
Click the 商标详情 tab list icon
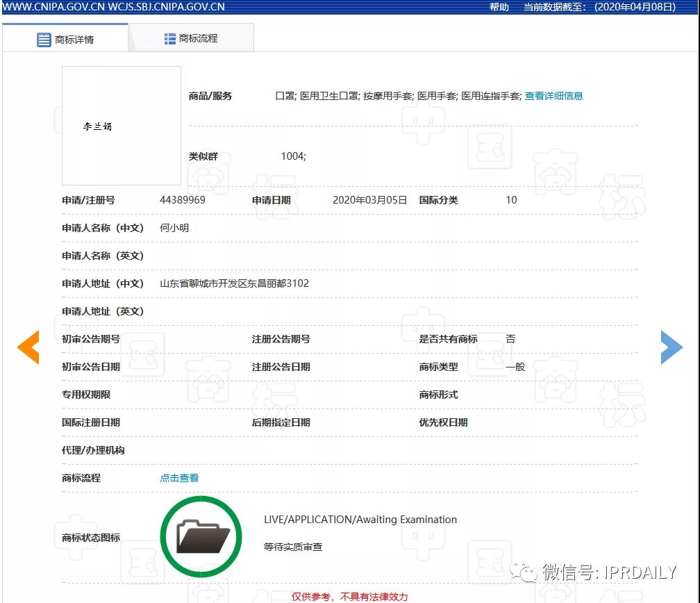click(x=44, y=40)
